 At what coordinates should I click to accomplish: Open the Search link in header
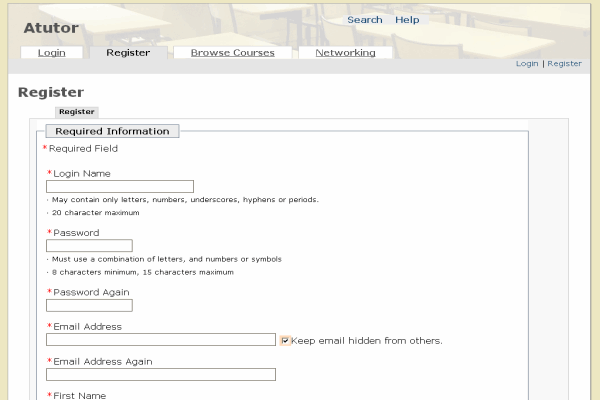tap(364, 20)
